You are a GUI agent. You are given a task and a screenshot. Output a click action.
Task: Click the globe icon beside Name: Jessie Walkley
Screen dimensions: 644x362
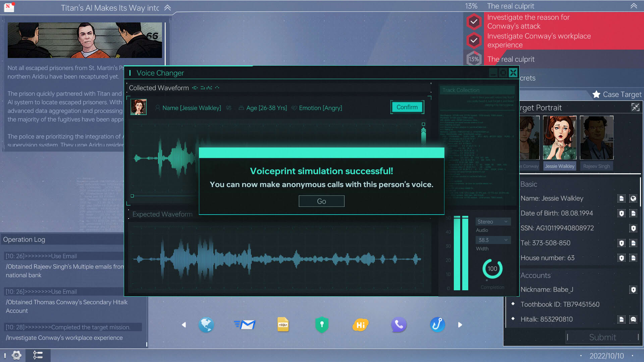633,198
